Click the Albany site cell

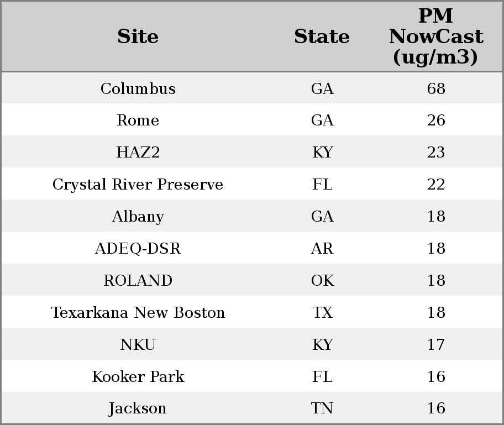[138, 217]
